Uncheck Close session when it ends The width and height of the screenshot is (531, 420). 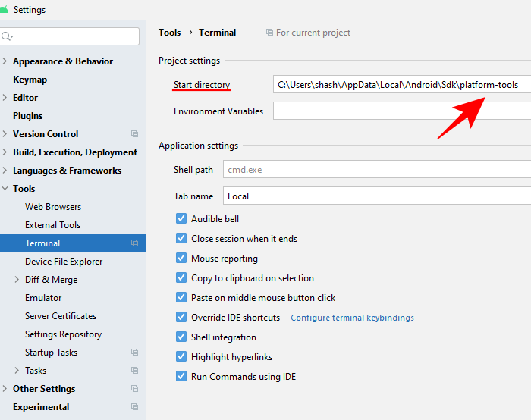[181, 239]
